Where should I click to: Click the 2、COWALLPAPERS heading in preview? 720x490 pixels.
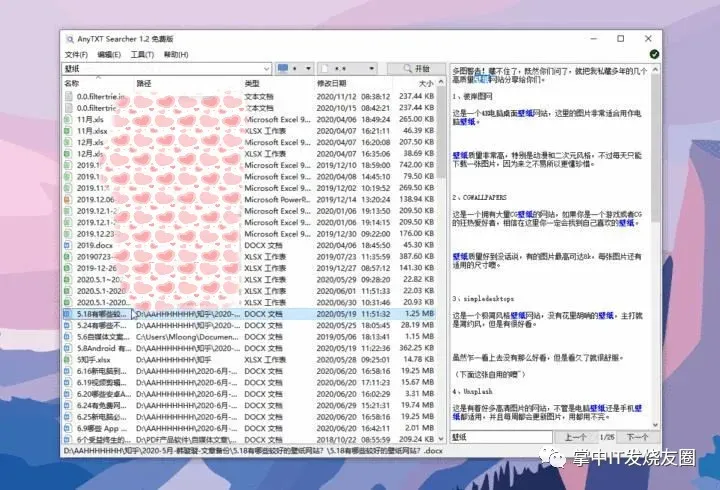479,197
